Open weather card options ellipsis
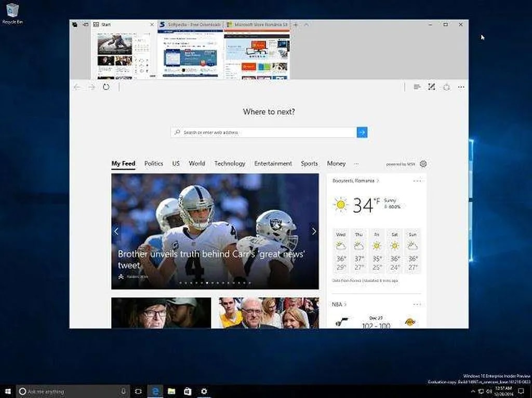Viewport: 532px width, 398px height. point(417,181)
